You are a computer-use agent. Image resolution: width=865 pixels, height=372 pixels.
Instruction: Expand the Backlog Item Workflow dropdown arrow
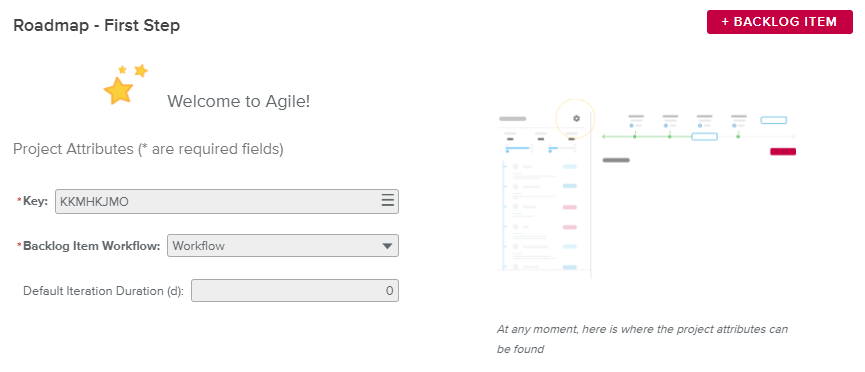(387, 246)
